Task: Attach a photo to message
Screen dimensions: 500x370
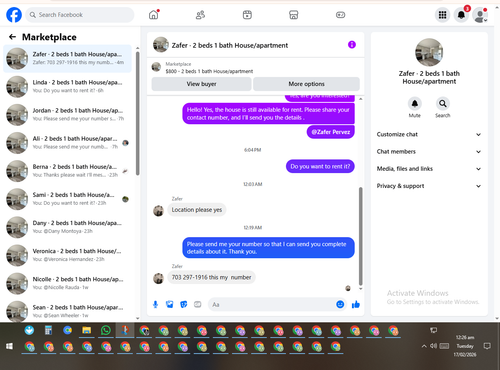Action: coord(170,304)
